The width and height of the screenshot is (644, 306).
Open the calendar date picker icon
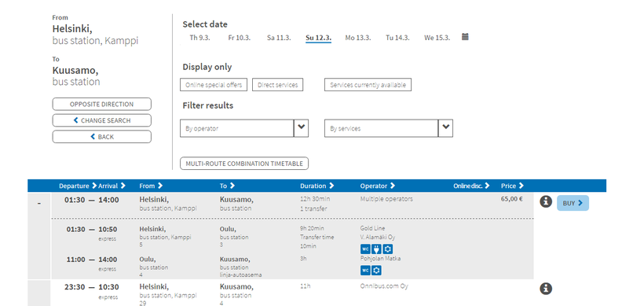[465, 37]
